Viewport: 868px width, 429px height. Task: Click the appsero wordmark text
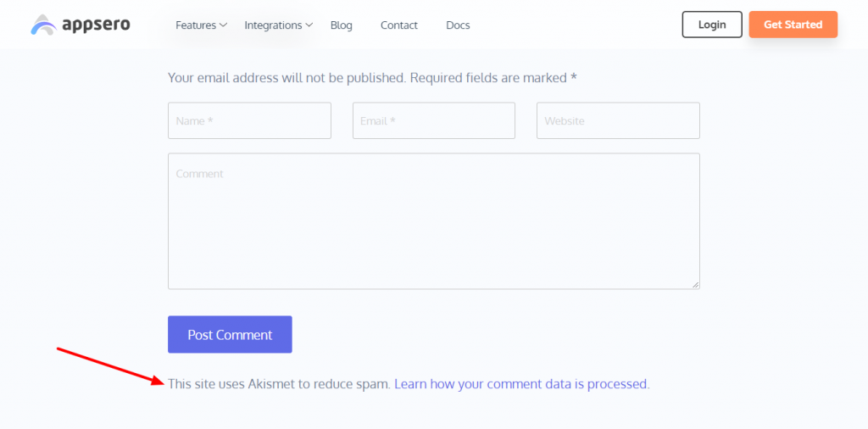tap(96, 25)
